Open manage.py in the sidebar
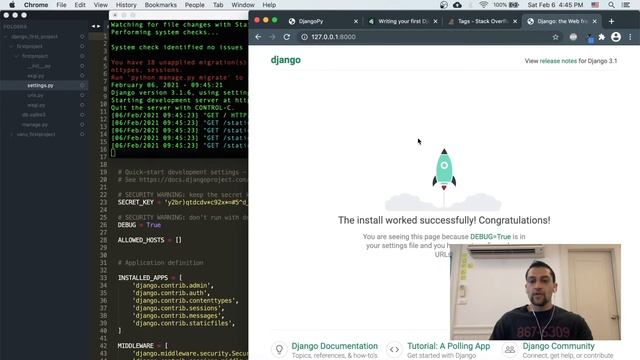This screenshot has width=640, height=360. 35,124
